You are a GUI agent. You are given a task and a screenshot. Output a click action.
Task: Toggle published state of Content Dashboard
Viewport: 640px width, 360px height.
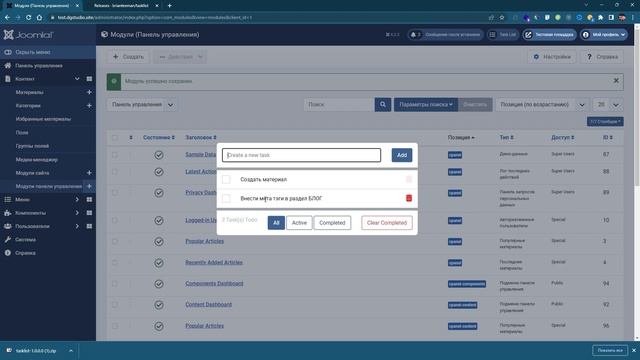[159, 305]
